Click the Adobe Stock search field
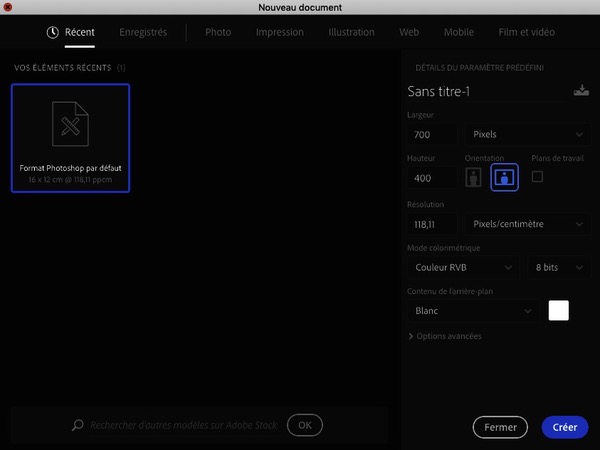The image size is (600, 450). click(x=184, y=425)
